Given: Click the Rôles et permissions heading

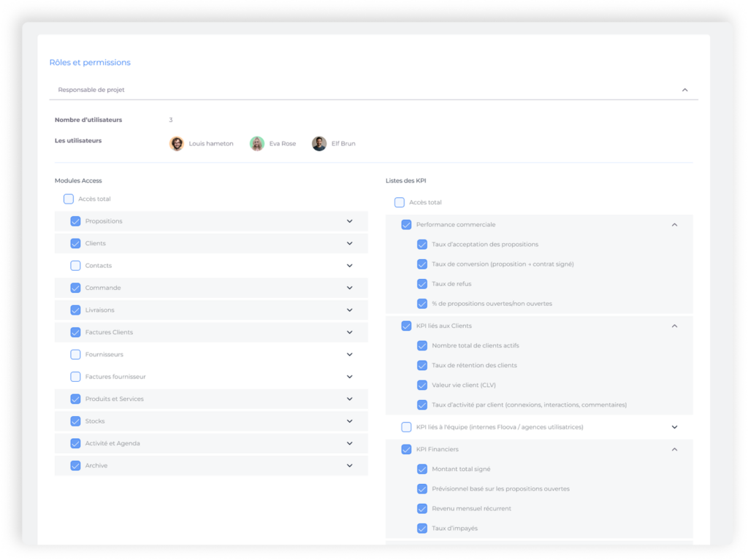Looking at the screenshot, I should pos(90,63).
